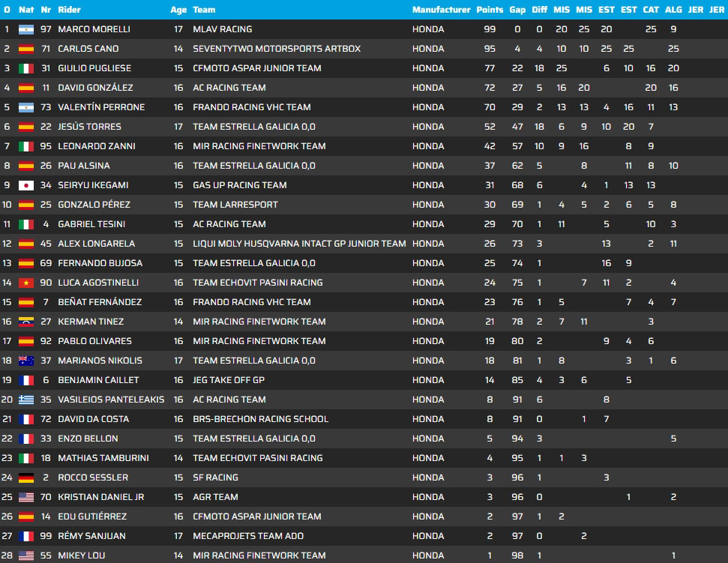The width and height of the screenshot is (728, 563).
Task: Click the French flag next to Benjamin Caillet
Action: [x=26, y=380]
